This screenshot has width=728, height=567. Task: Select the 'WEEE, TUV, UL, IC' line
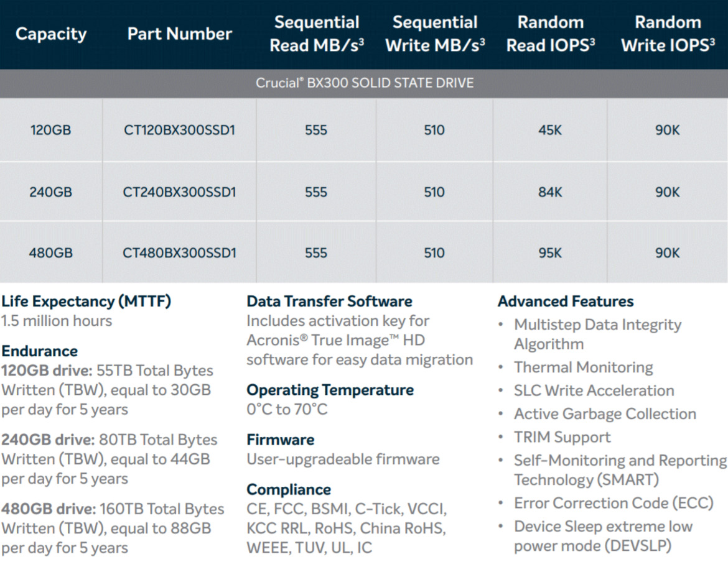[x=309, y=548]
